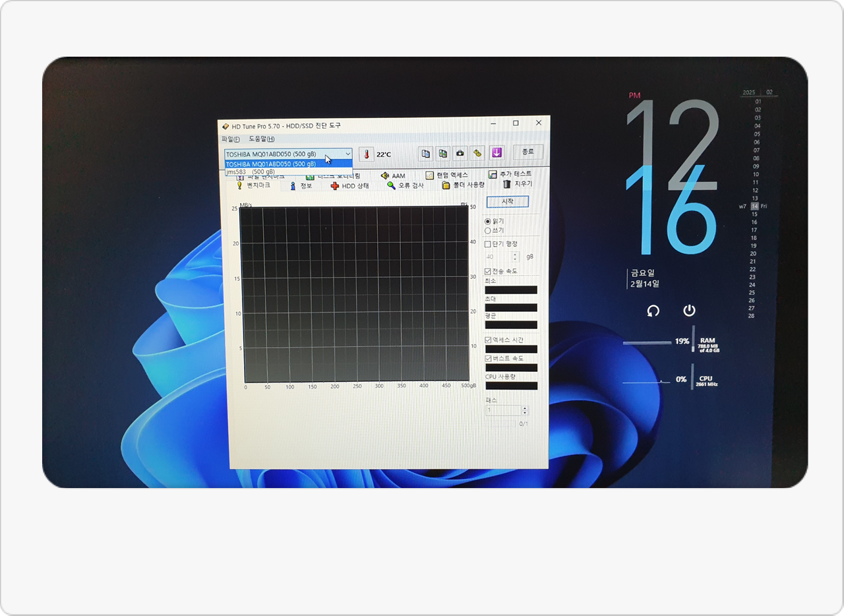Open the 추가 테스트 tab
Image resolution: width=844 pixels, height=616 pixels.
510,175
